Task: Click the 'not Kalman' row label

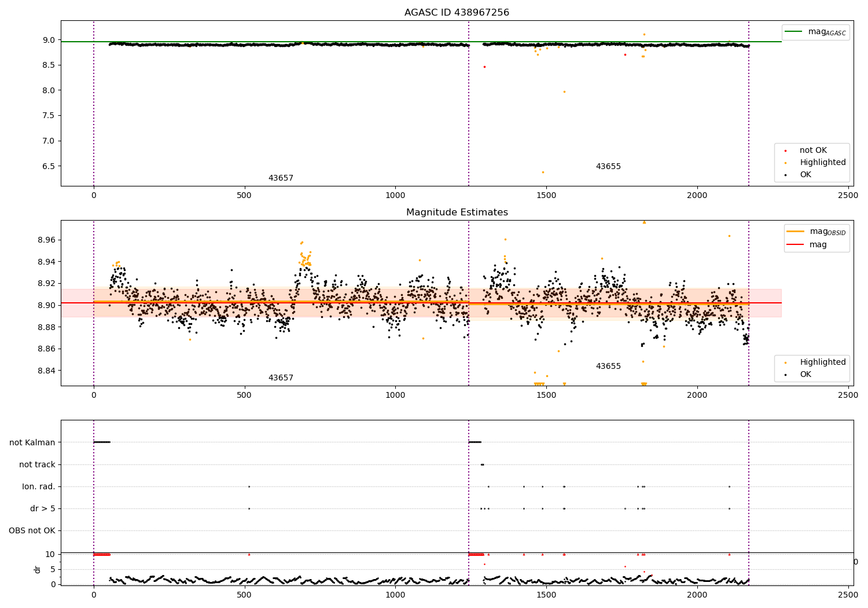Action: pyautogui.click(x=32, y=442)
